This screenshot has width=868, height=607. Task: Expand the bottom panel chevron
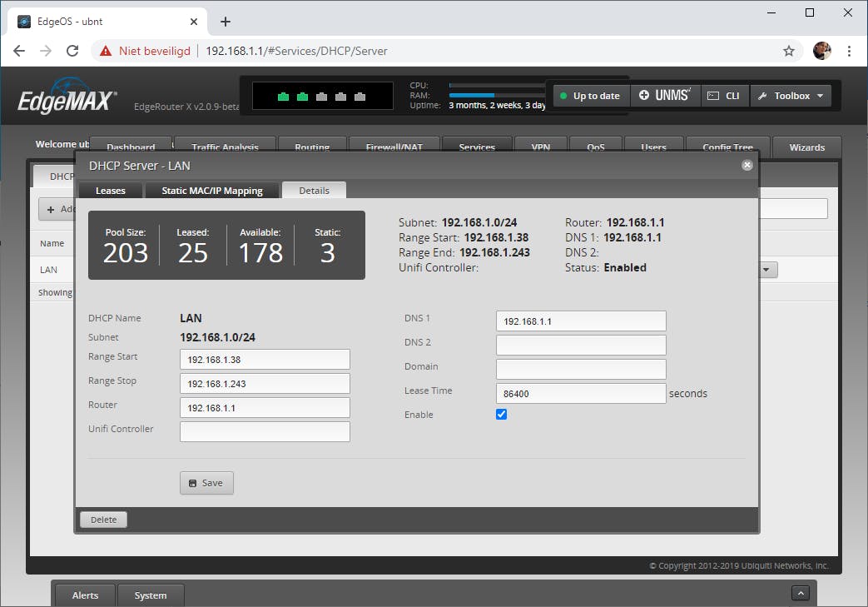800,594
